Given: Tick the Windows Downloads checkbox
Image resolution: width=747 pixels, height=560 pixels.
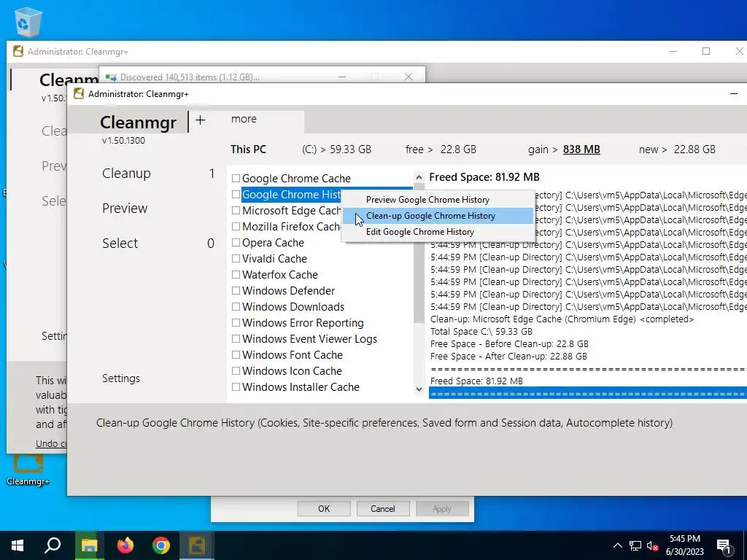Looking at the screenshot, I should 236,307.
